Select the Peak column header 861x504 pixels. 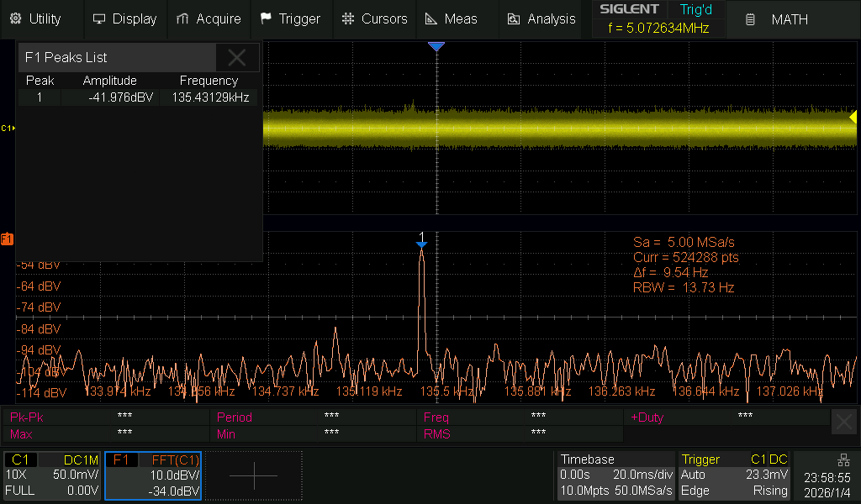(40, 81)
